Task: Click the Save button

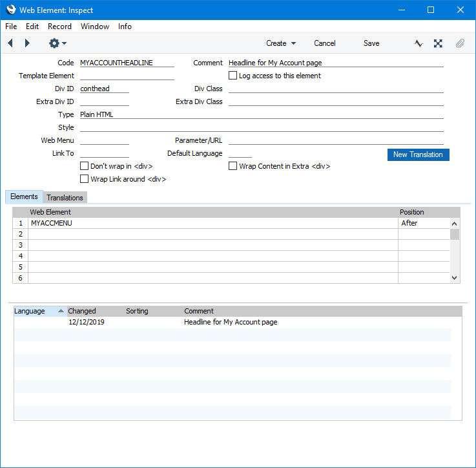Action: click(371, 43)
